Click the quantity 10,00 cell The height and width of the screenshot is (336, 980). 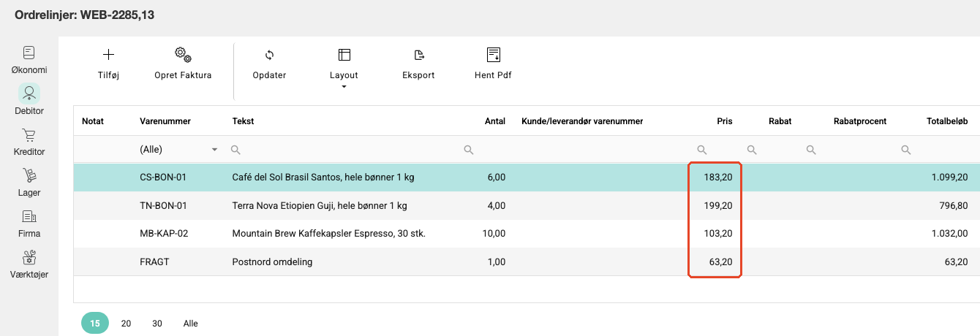pyautogui.click(x=493, y=233)
